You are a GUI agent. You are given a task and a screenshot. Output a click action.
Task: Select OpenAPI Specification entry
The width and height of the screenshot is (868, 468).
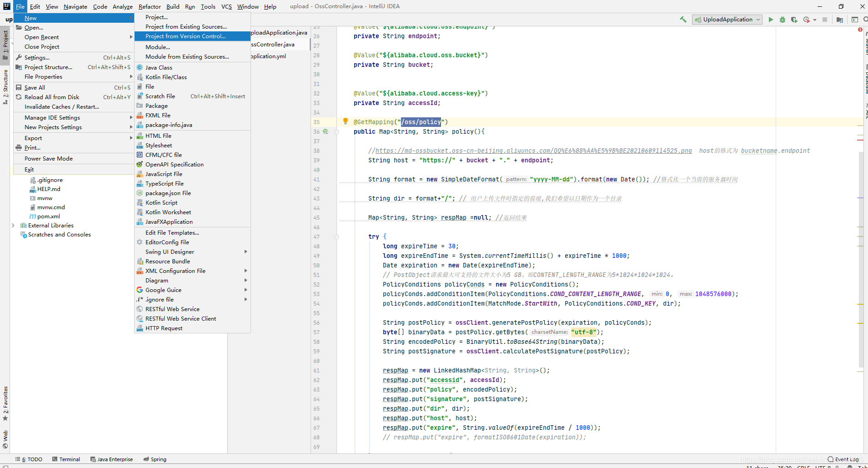click(193, 164)
